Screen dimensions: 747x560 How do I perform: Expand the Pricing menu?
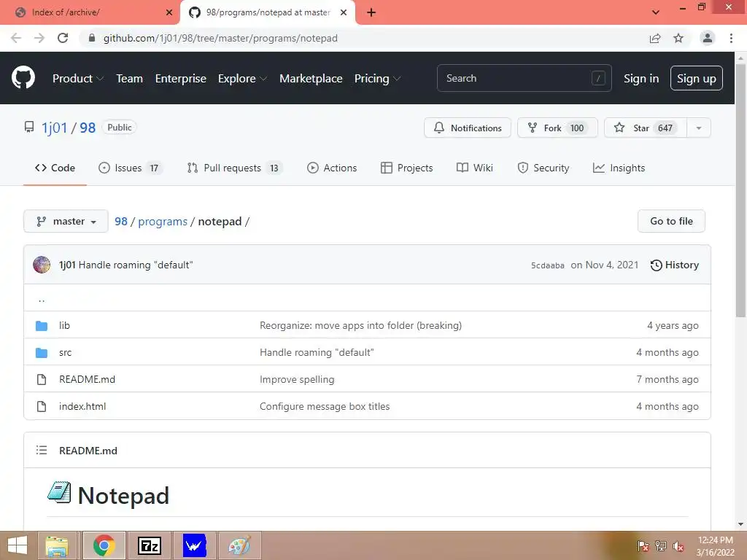[377, 79]
